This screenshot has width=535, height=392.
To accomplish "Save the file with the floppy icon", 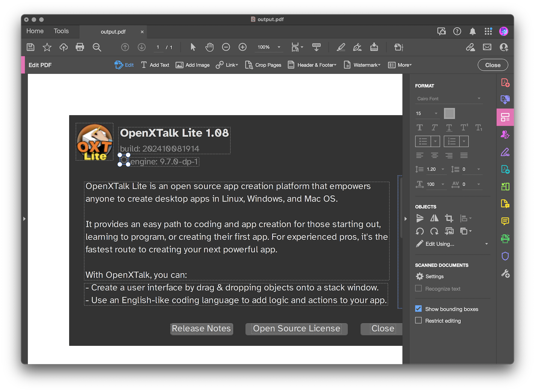I will [x=31, y=47].
